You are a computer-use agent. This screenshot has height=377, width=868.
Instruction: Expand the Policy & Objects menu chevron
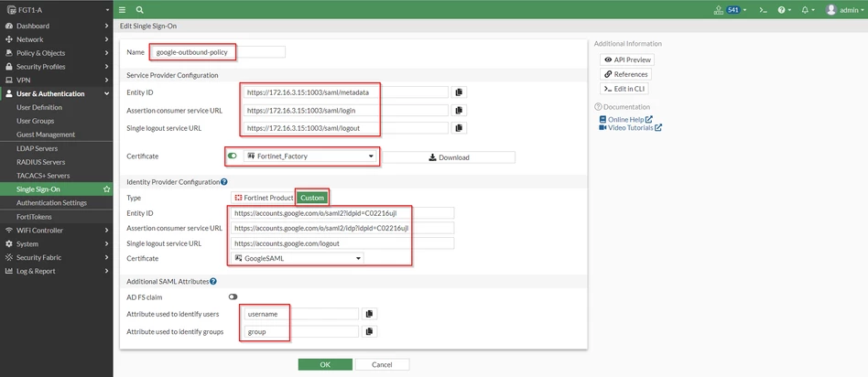coord(106,53)
